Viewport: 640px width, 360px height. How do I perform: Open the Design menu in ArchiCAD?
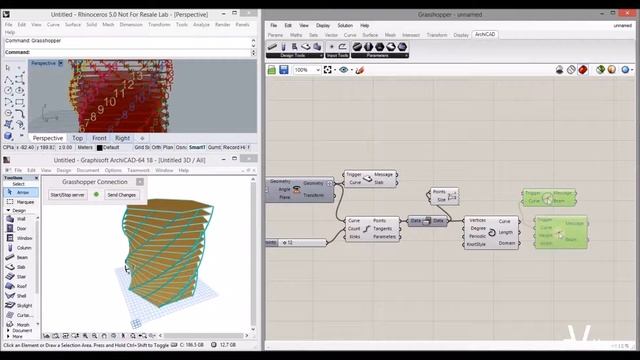(64, 170)
